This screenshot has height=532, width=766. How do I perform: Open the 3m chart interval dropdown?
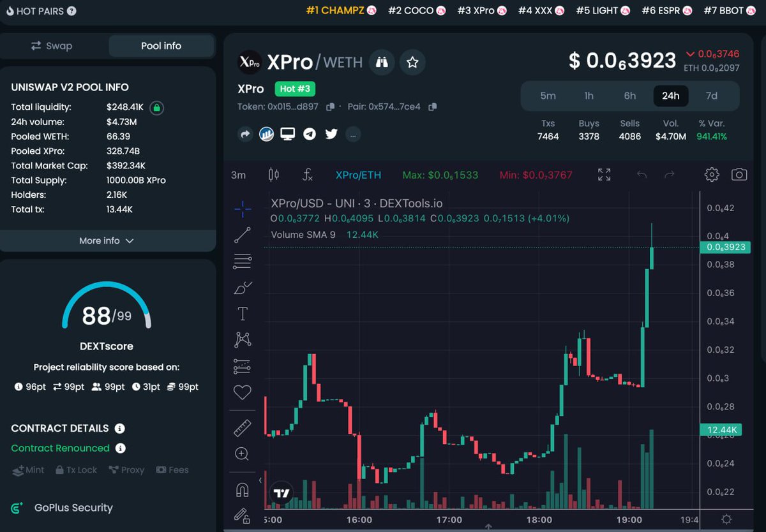(239, 175)
